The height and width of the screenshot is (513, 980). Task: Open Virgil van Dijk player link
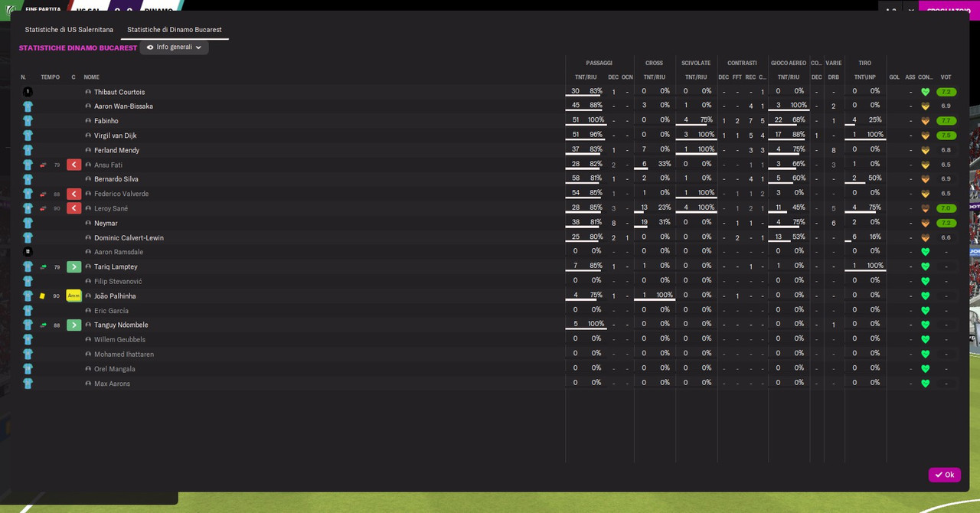pos(115,136)
